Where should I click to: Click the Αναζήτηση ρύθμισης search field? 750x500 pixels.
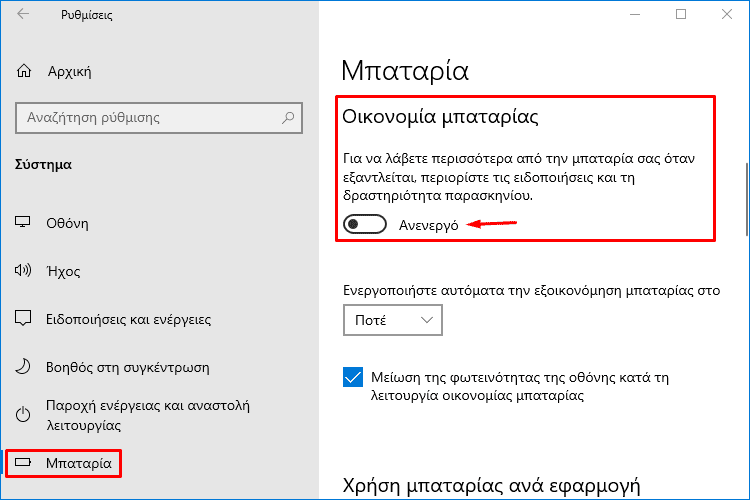click(159, 118)
